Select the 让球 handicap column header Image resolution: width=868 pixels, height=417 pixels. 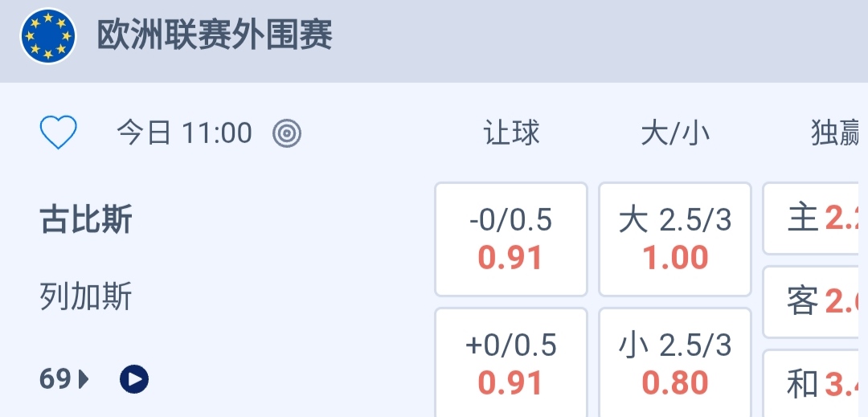tap(511, 133)
